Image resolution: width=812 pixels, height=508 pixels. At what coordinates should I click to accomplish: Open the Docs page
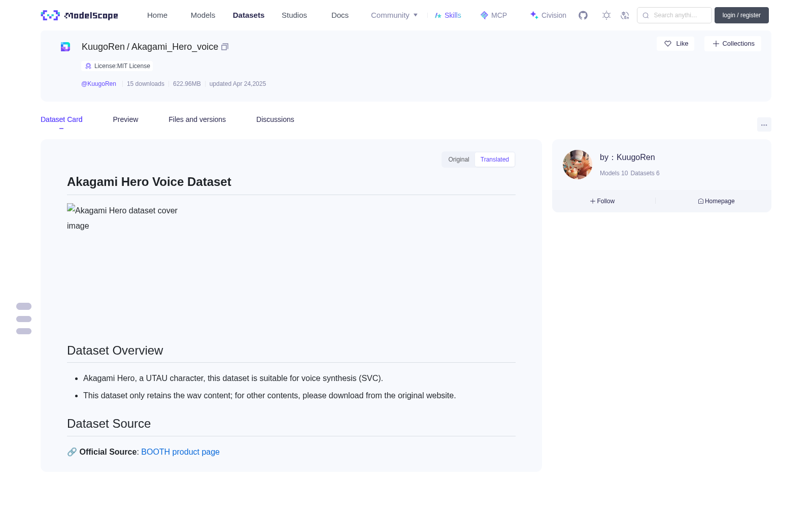pyautogui.click(x=340, y=15)
